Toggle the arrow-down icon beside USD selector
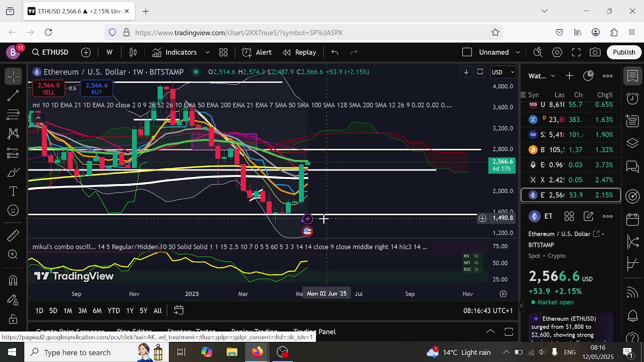Viewport: 644px width, 362px height. (466, 72)
